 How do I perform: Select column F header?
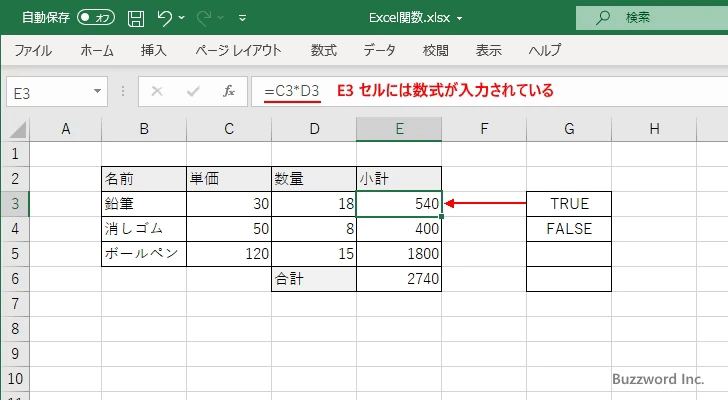coord(484,129)
